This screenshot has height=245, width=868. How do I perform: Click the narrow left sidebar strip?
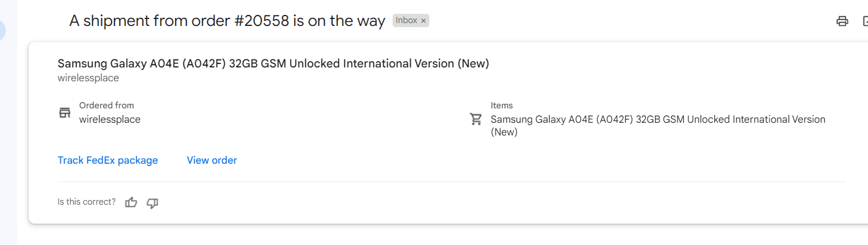tap(8, 144)
